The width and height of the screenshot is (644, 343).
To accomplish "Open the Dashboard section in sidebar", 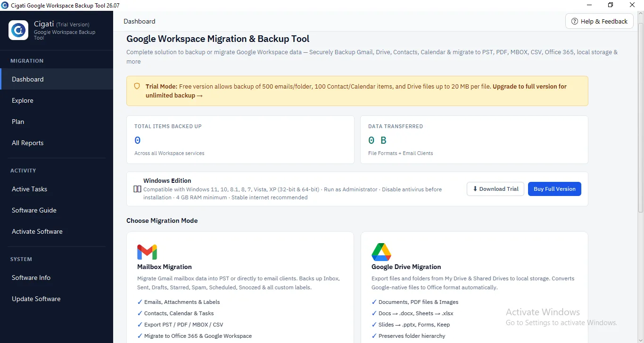I will (x=57, y=79).
